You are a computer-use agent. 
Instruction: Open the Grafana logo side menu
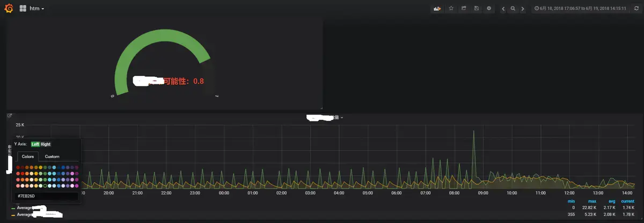click(9, 9)
